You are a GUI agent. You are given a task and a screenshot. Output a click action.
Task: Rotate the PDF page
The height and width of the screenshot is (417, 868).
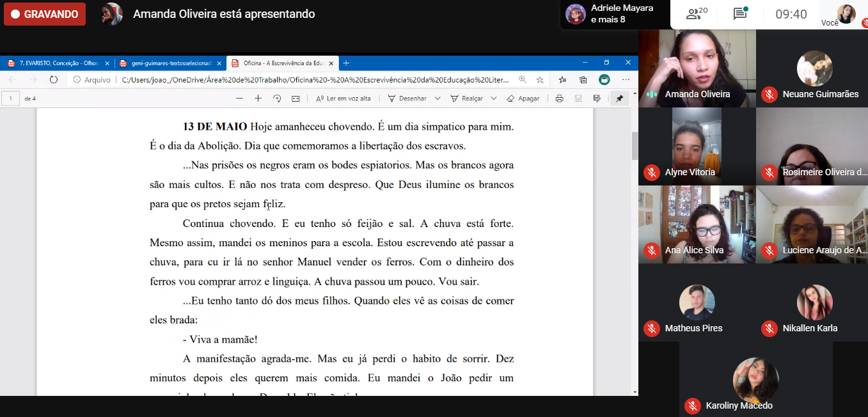point(277,98)
